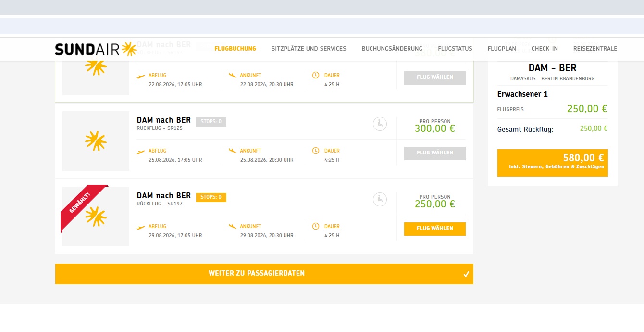Click the arrival plane icon for 25.08.2026
The width and height of the screenshot is (644, 332).
coord(233,151)
